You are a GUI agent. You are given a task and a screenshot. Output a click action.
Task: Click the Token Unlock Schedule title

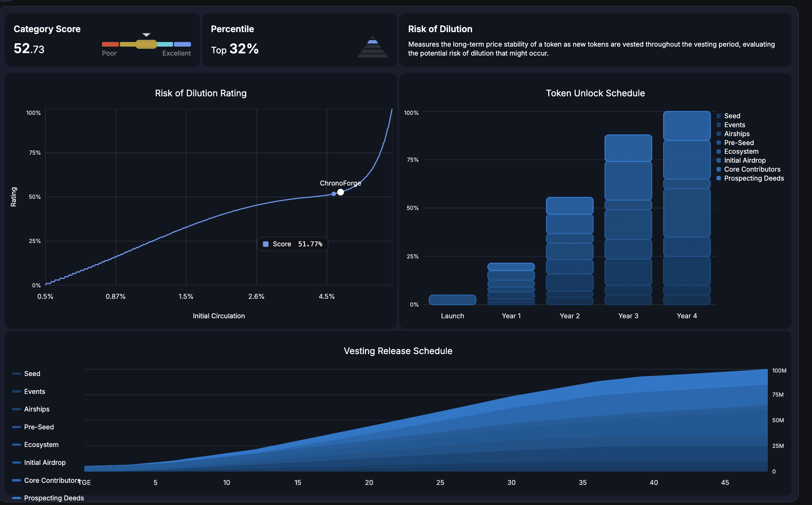pyautogui.click(x=595, y=93)
